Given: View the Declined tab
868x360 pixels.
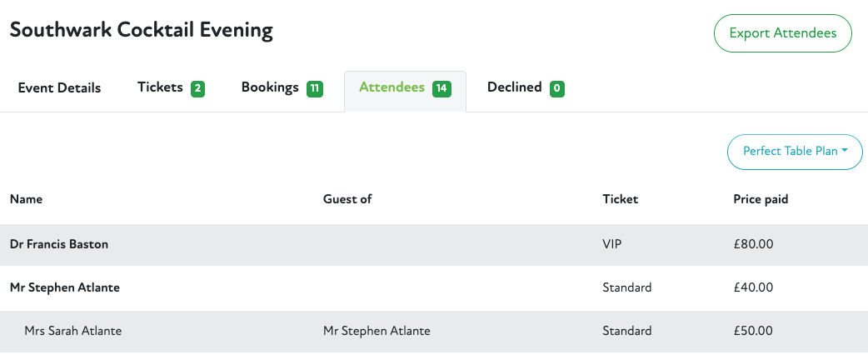Looking at the screenshot, I should click(514, 87).
